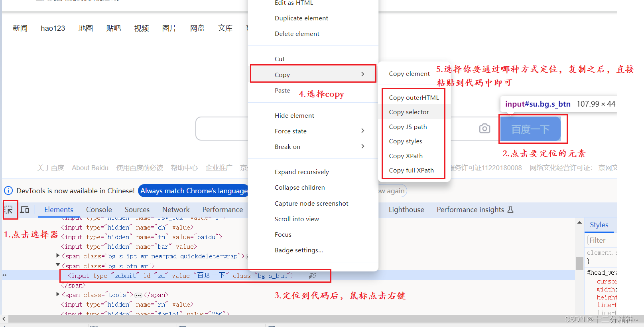The height and width of the screenshot is (327, 644).
Task: Select Paste in context menu
Action: coord(282,91)
